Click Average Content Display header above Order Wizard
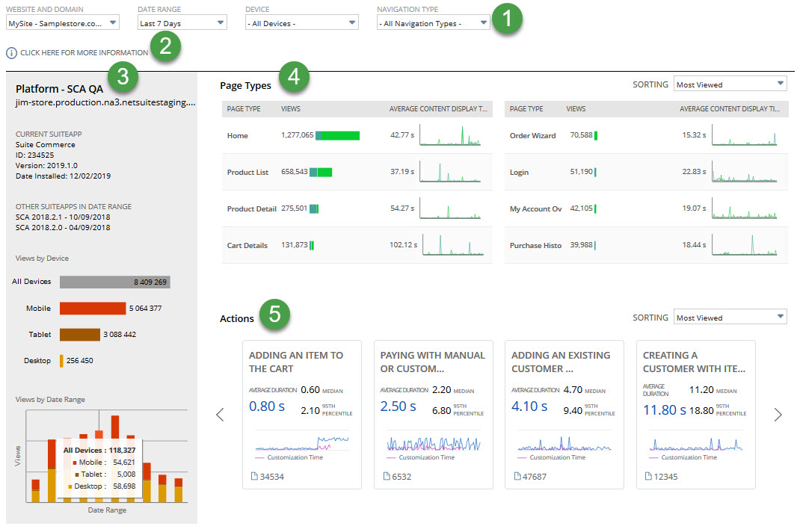Image resolution: width=800 pixels, height=532 pixels. [730, 108]
